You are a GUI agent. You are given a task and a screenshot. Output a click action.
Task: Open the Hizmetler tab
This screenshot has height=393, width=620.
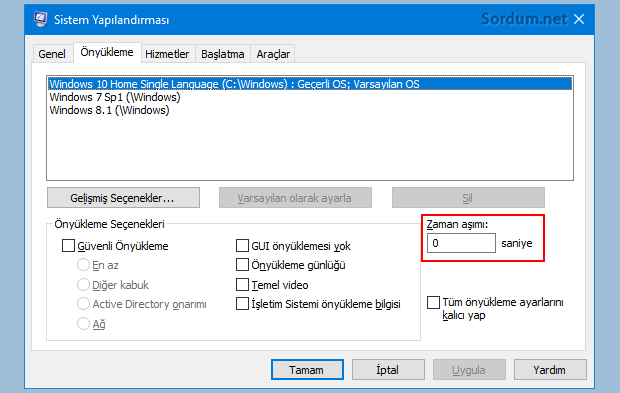167,54
